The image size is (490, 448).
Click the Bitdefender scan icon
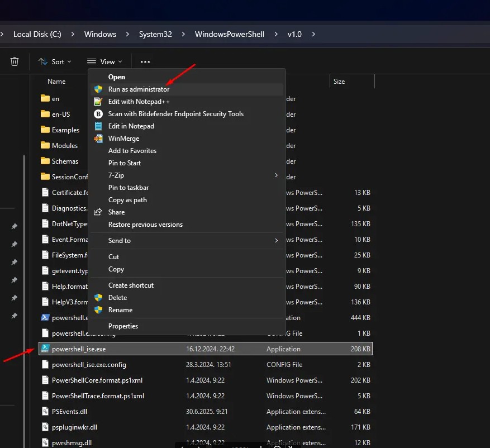(x=98, y=114)
